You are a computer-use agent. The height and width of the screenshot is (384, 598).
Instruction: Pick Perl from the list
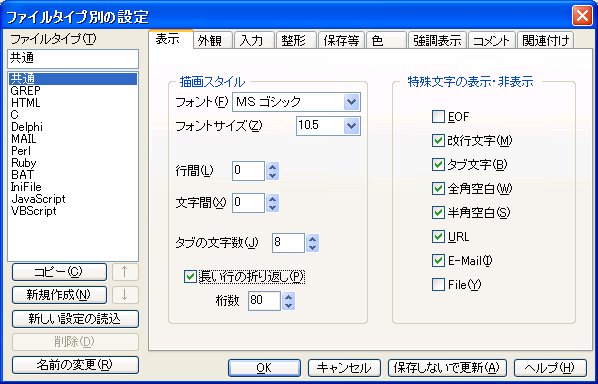click(73, 151)
